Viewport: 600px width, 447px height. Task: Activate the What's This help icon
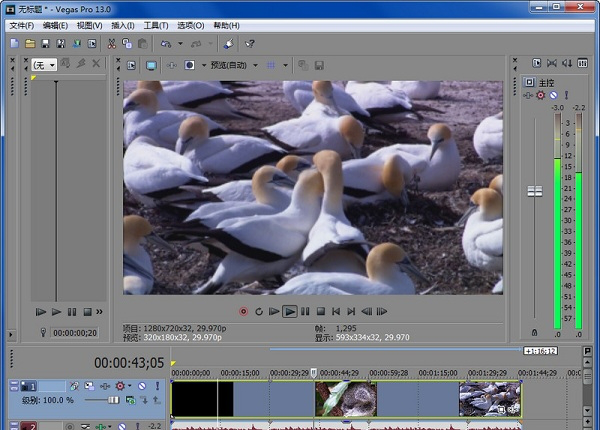click(x=249, y=44)
